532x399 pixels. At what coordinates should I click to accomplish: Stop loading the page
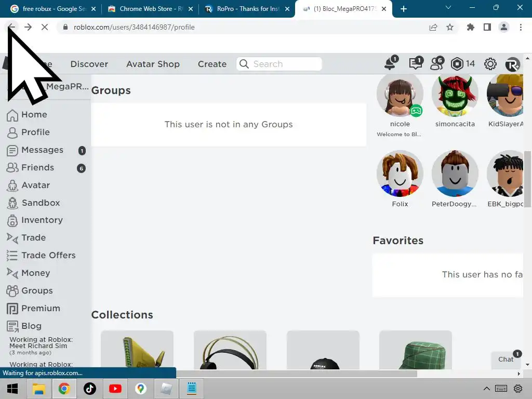(x=45, y=27)
